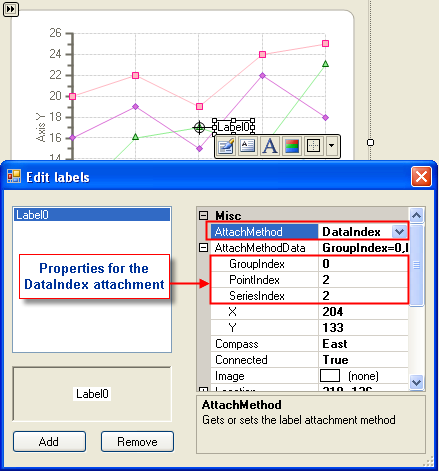
Task: Open the label text properties icon
Action: (x=248, y=146)
